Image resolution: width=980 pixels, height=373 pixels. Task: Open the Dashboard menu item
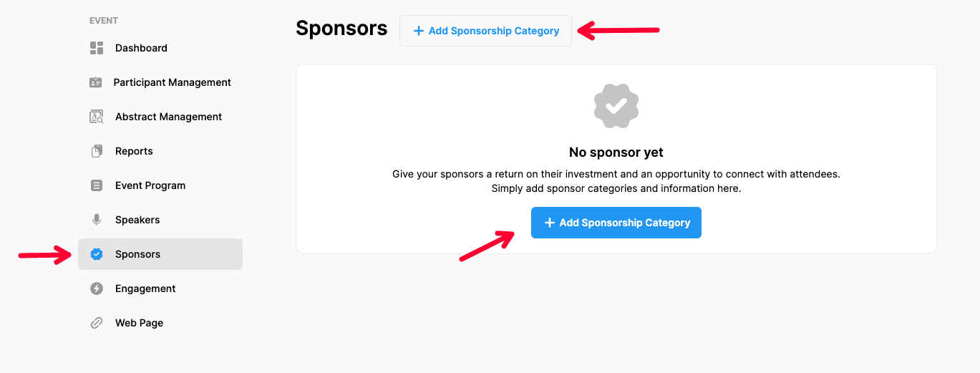(x=141, y=48)
